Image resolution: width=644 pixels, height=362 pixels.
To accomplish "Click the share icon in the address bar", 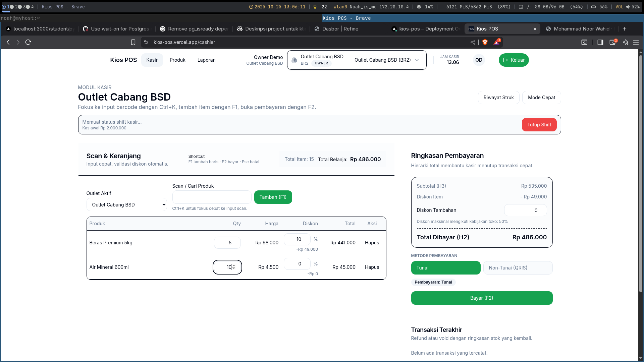I will coord(473,42).
